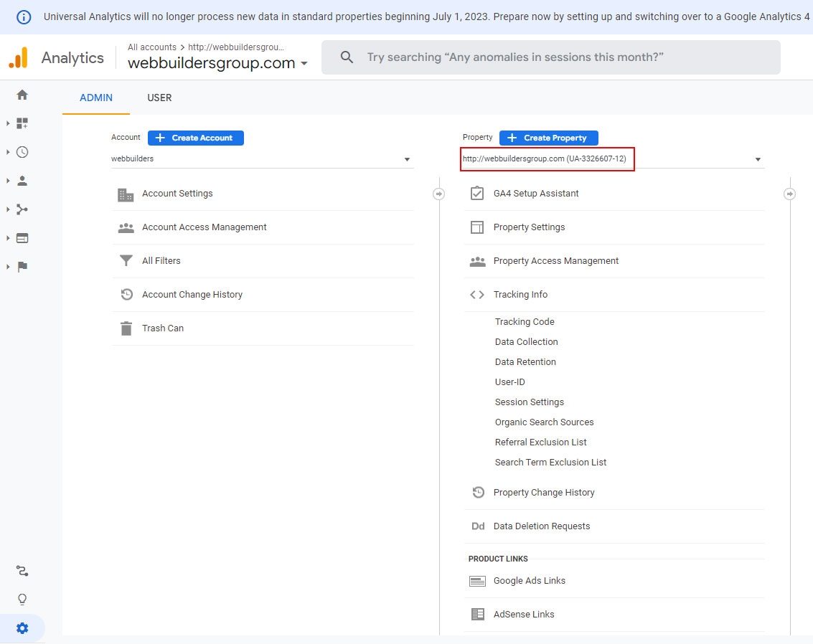The image size is (813, 644).
Task: Expand the Realtime sidebar section arrow
Action: point(8,152)
